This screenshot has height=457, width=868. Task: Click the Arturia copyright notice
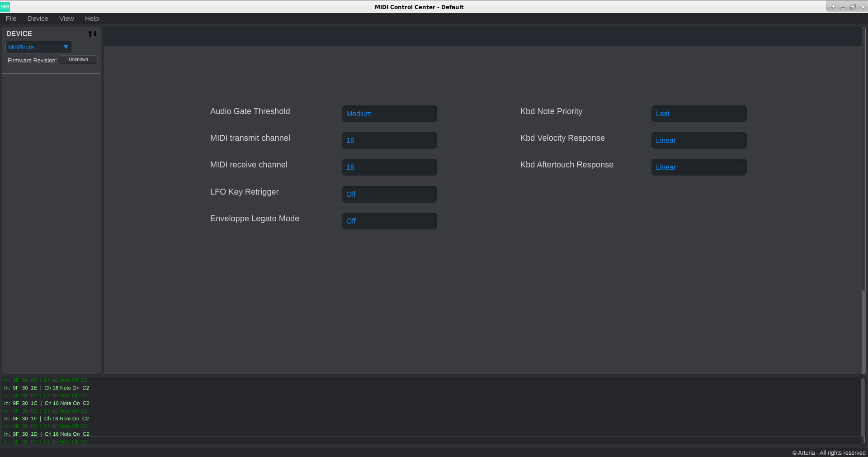[x=829, y=452]
